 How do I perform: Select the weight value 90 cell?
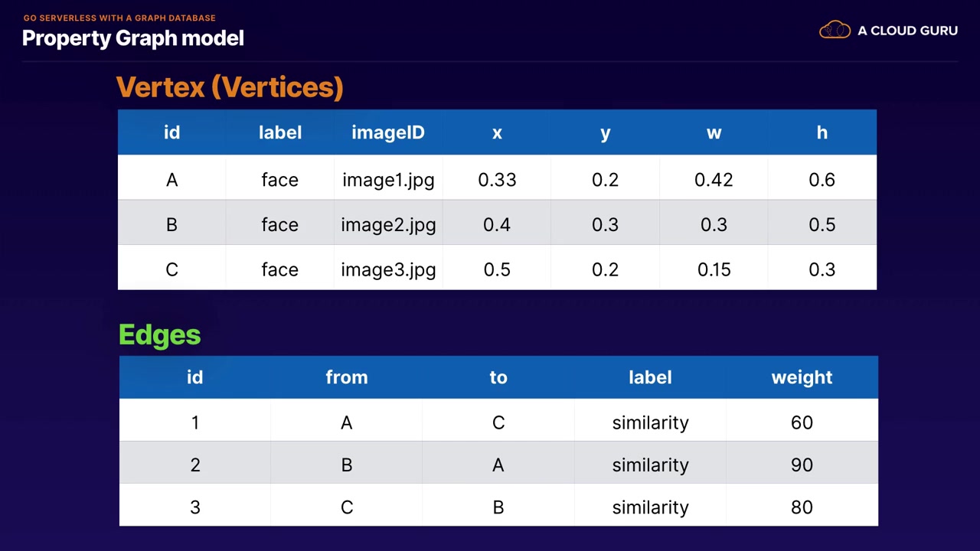click(x=802, y=465)
